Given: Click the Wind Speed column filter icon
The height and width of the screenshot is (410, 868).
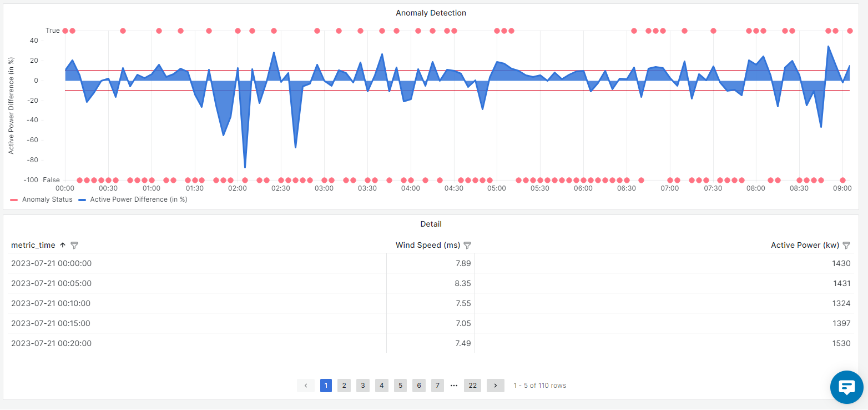Looking at the screenshot, I should click(467, 245).
